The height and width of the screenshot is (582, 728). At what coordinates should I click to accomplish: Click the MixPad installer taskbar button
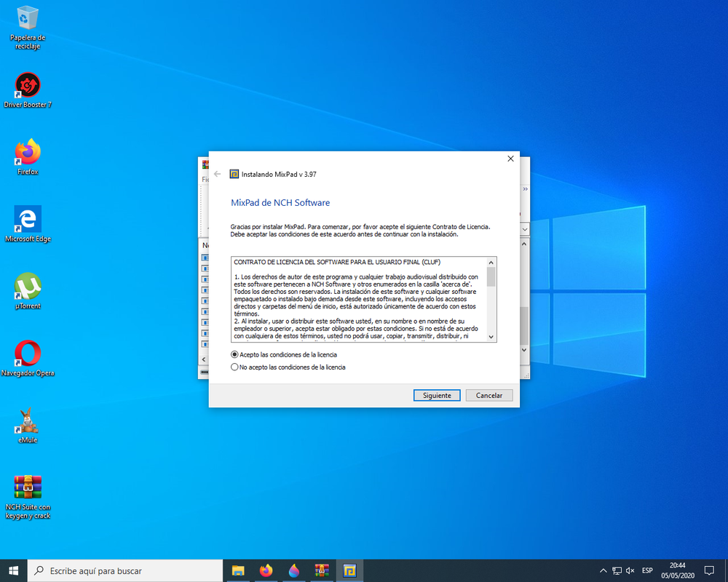(x=349, y=571)
